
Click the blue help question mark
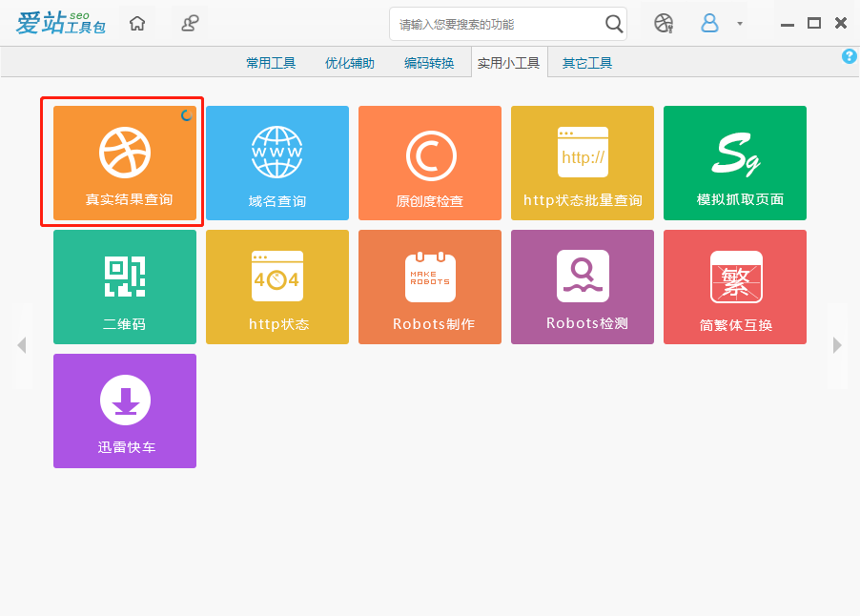click(x=849, y=56)
